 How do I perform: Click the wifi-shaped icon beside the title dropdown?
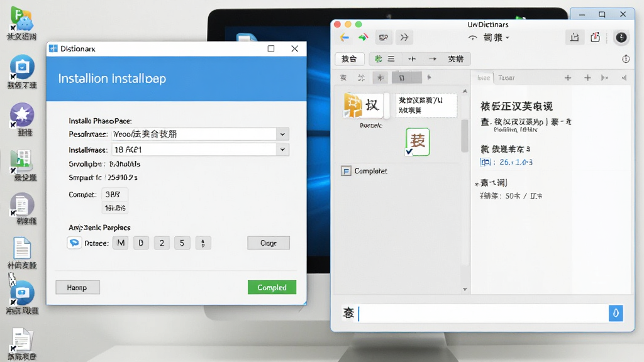pyautogui.click(x=473, y=38)
